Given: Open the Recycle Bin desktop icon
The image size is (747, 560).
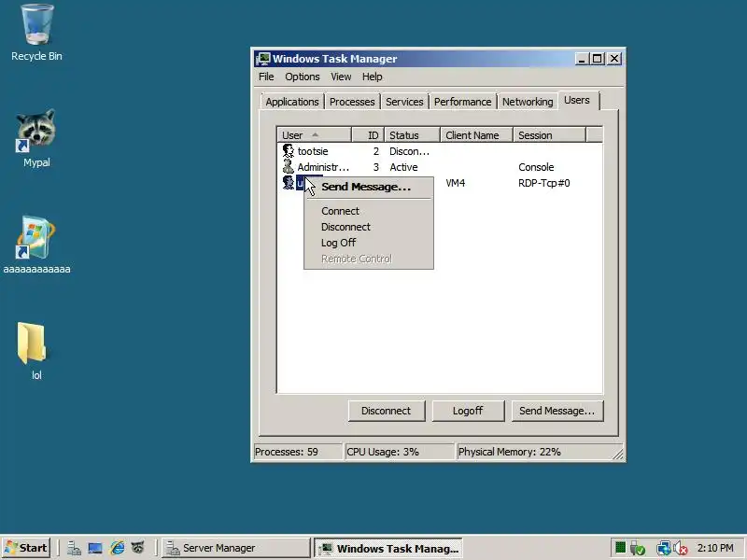Looking at the screenshot, I should point(36,34).
